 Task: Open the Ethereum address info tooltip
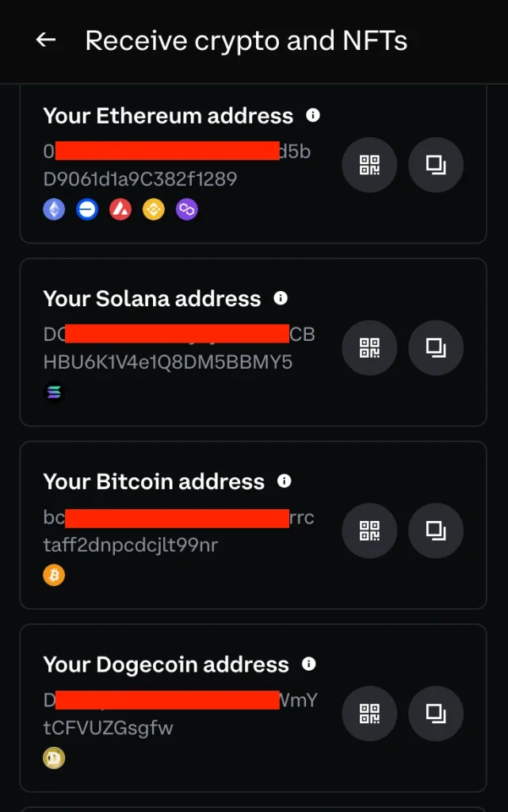coord(312,115)
